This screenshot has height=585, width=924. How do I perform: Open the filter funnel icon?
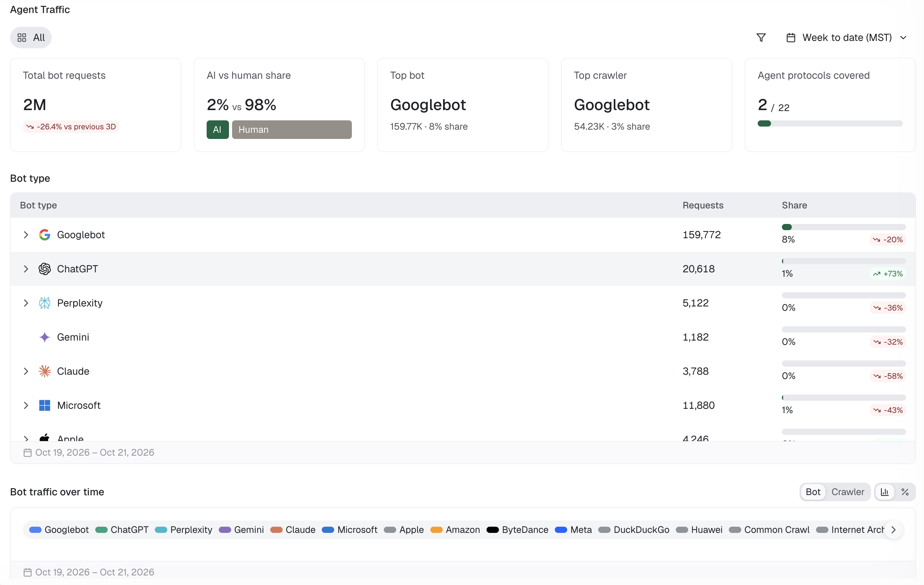pyautogui.click(x=761, y=38)
